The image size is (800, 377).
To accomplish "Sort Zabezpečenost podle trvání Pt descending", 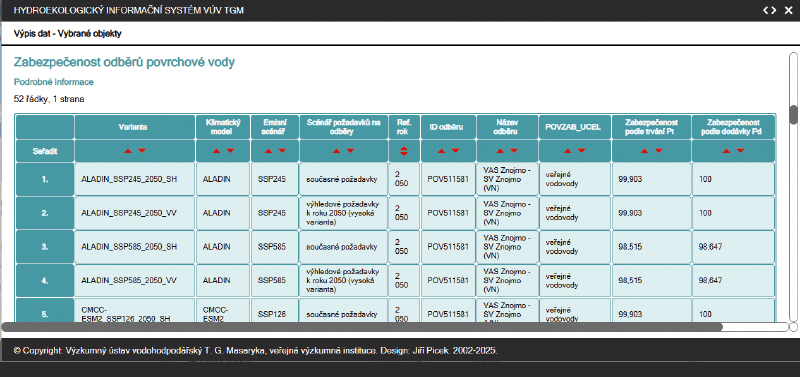I will coord(658,151).
